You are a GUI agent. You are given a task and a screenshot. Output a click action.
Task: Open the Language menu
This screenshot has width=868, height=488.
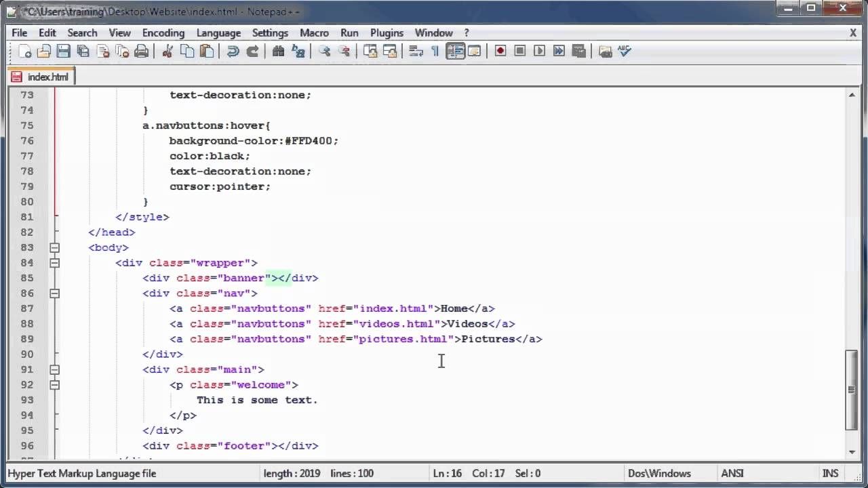point(218,33)
